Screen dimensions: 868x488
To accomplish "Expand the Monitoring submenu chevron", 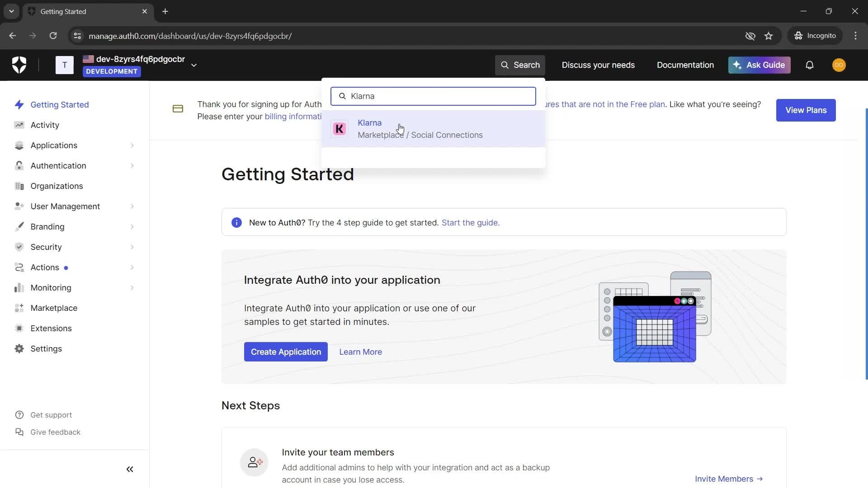I will click(x=132, y=288).
